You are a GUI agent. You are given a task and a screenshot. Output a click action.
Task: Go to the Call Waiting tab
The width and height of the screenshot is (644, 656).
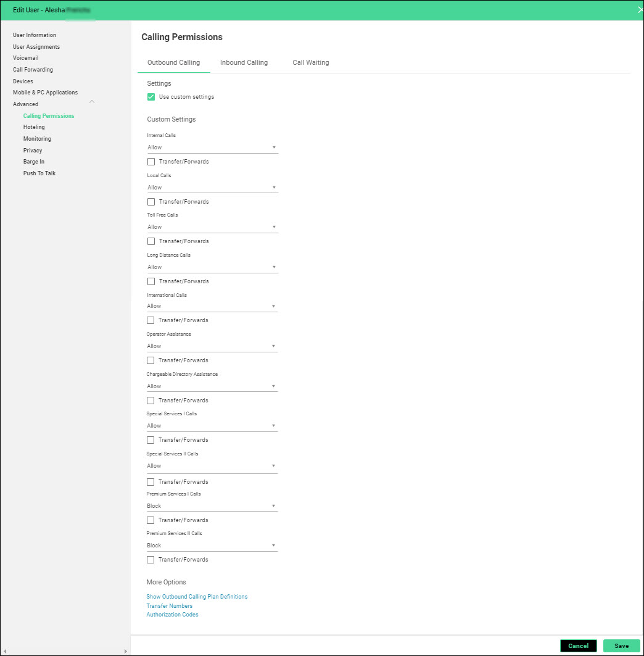pos(310,63)
